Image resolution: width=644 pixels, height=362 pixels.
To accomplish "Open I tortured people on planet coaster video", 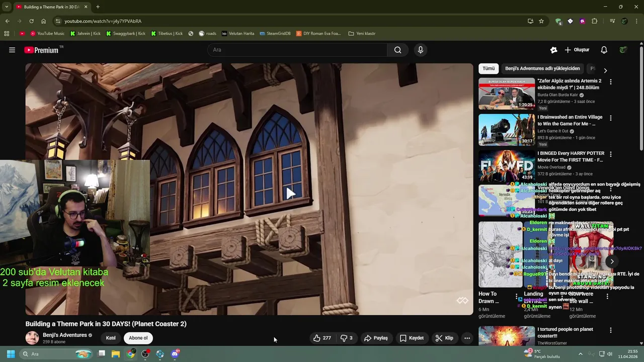I will (565, 332).
